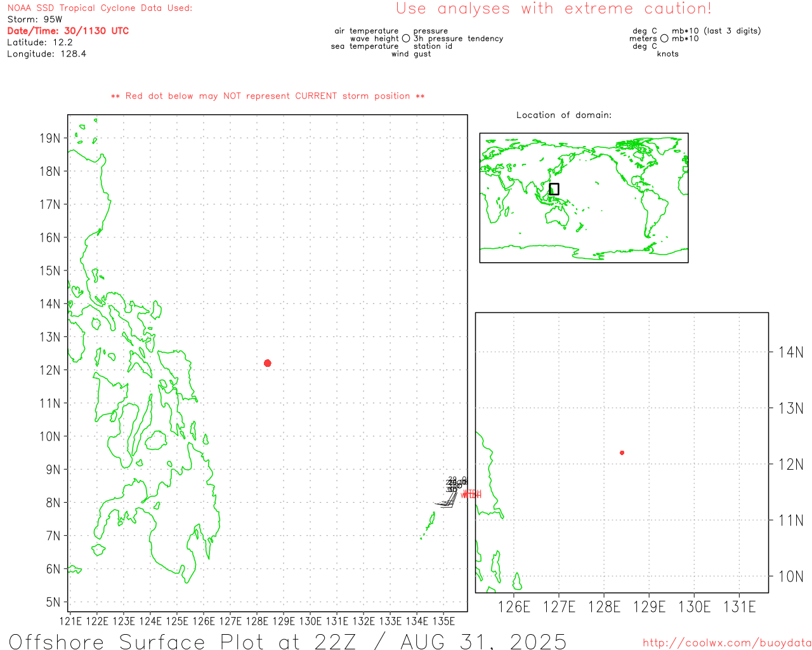
Task: Click the '15N' latitude label on main map
Action: pos(50,271)
